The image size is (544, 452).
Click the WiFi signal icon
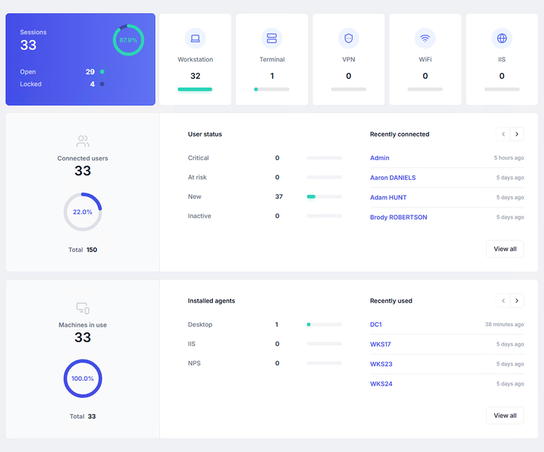[x=425, y=38]
